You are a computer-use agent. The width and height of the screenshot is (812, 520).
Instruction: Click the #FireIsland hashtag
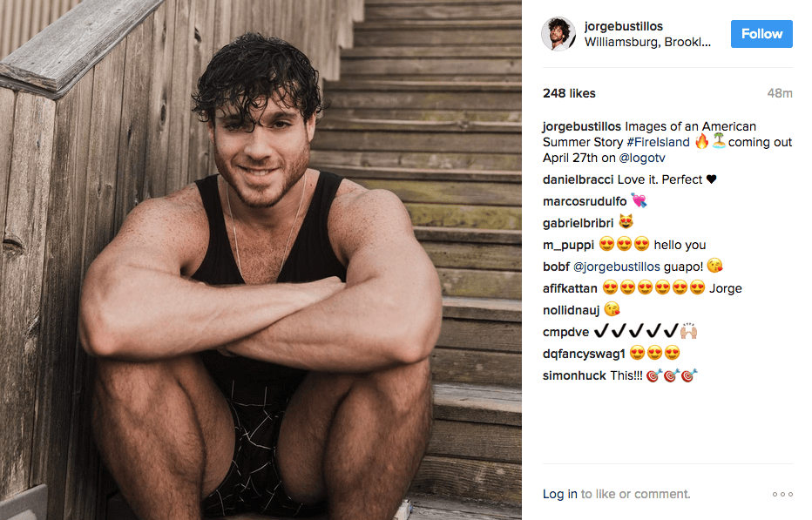click(x=658, y=143)
